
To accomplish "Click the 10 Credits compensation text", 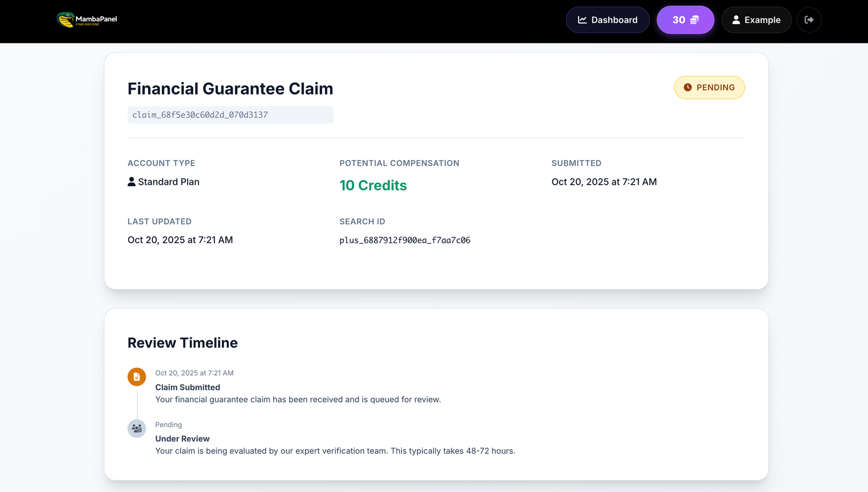I will [x=373, y=185].
